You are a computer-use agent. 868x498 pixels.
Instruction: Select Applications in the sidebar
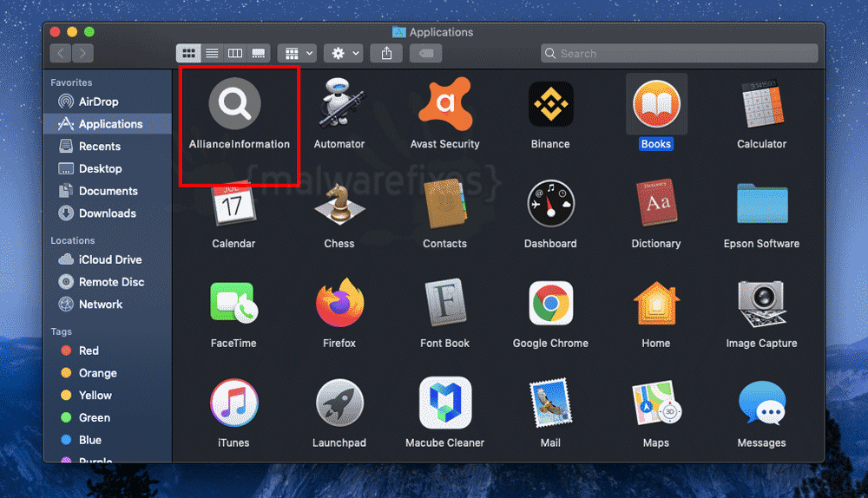coord(108,124)
